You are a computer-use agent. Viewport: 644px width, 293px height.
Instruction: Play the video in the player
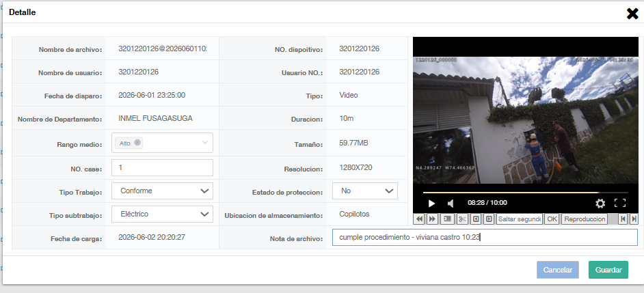431,203
